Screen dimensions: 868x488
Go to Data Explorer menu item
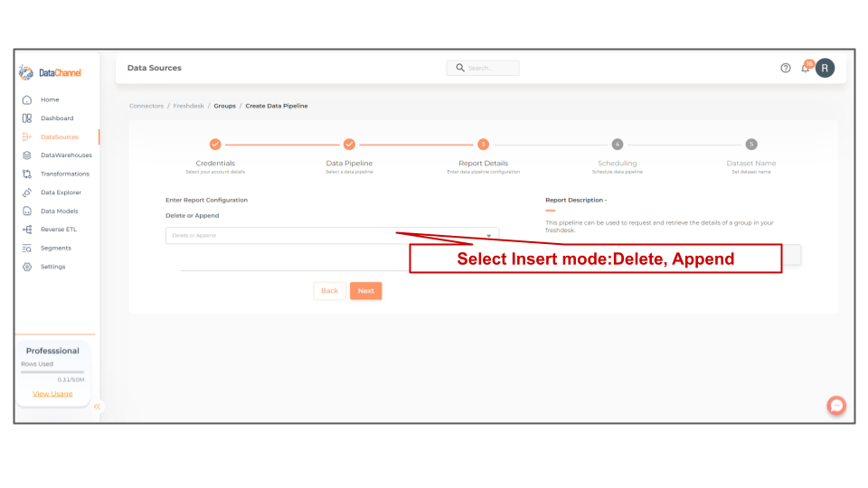pos(61,192)
